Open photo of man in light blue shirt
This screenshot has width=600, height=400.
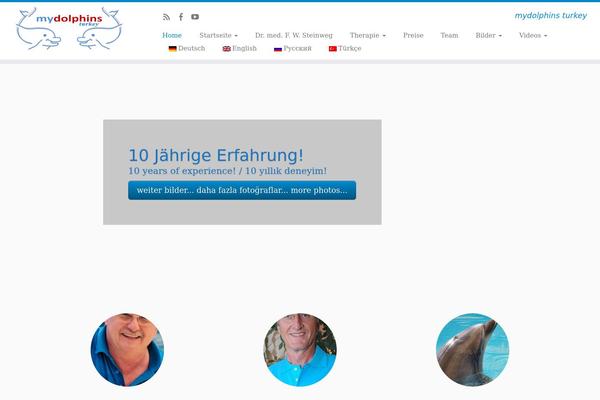pos(300,350)
